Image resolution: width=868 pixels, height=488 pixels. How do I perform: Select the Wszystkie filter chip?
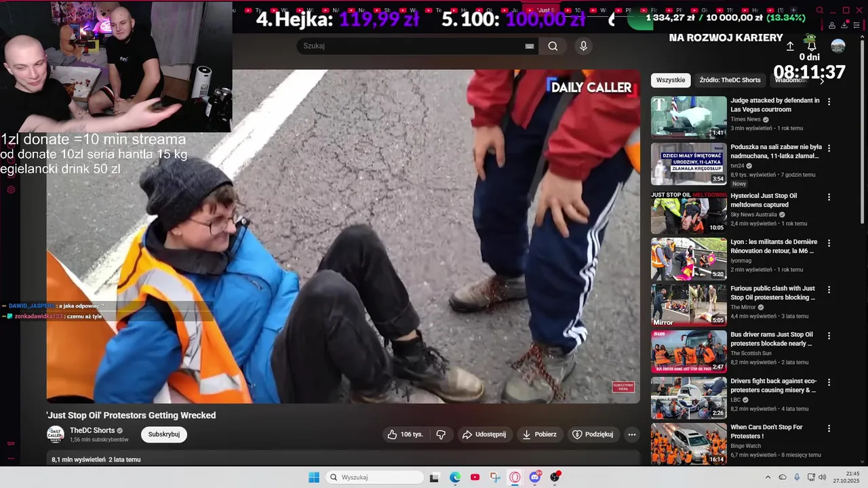pyautogui.click(x=671, y=80)
